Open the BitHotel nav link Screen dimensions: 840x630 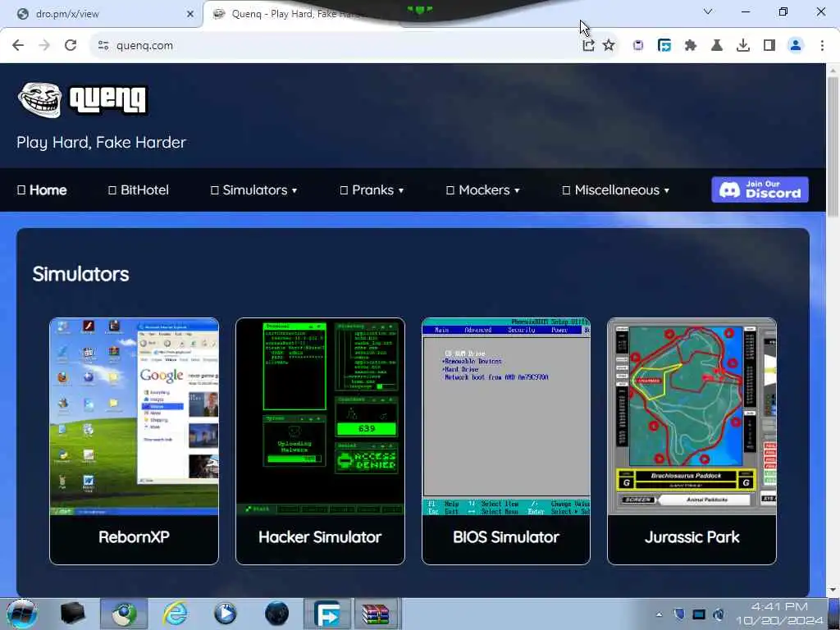tap(139, 190)
